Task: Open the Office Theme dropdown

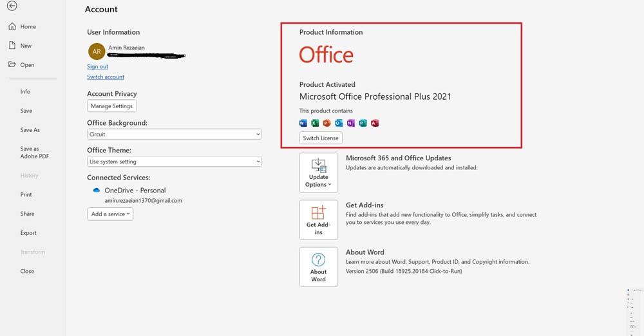Action: pos(175,162)
